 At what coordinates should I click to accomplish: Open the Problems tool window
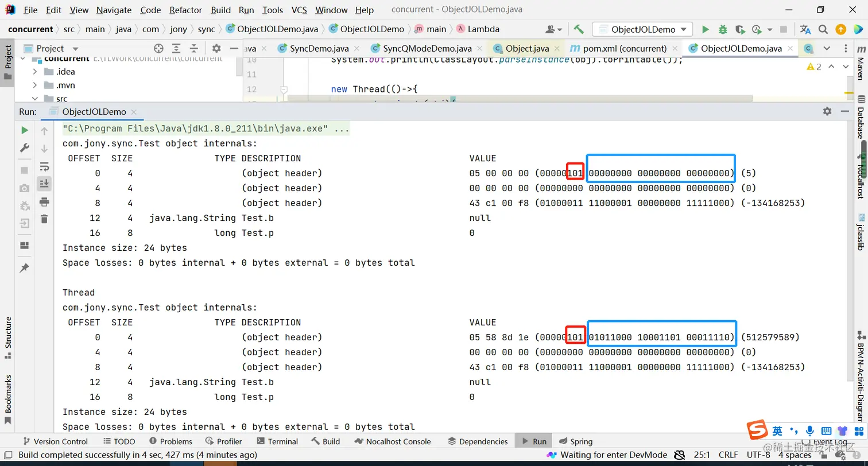170,441
